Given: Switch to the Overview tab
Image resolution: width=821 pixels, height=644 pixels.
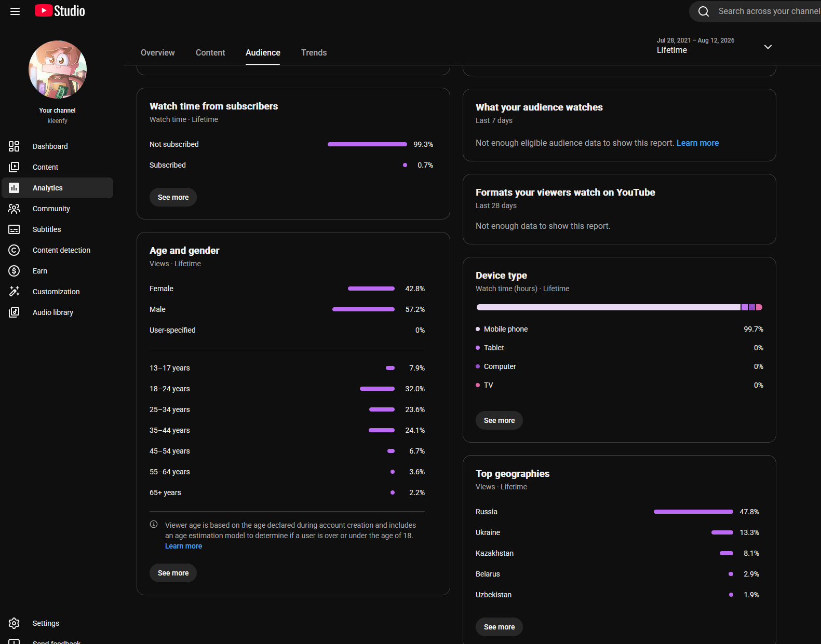Looking at the screenshot, I should (x=158, y=52).
